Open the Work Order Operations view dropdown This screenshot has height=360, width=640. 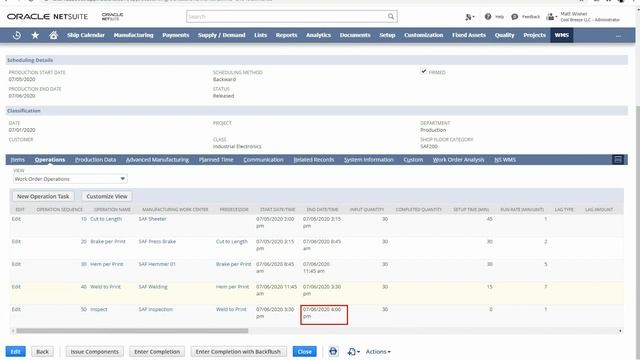[70, 179]
